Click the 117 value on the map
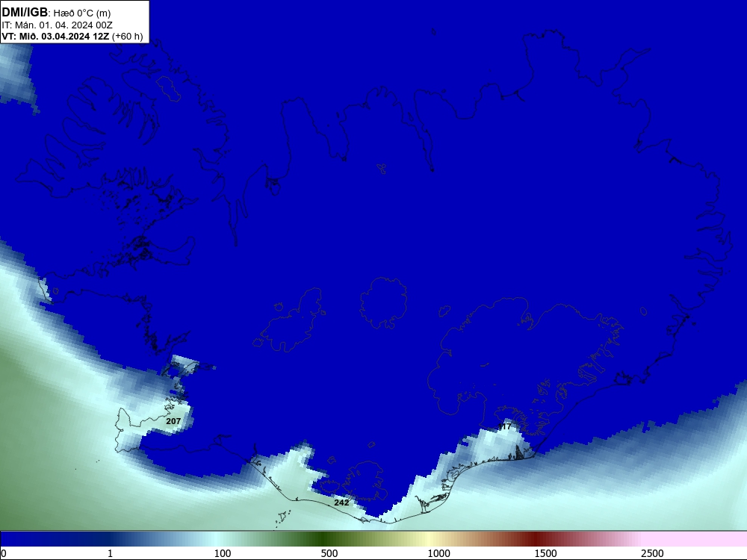This screenshot has width=747, height=560. [x=504, y=426]
